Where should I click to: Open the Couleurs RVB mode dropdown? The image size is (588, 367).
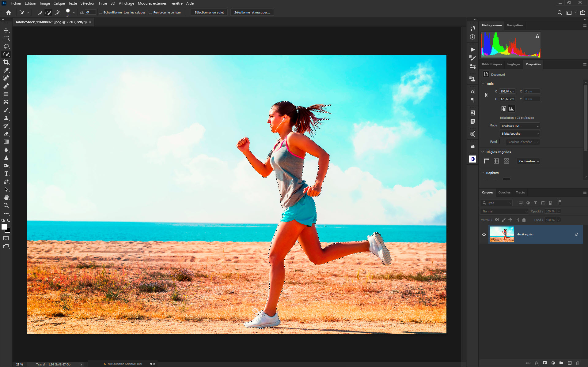point(520,126)
